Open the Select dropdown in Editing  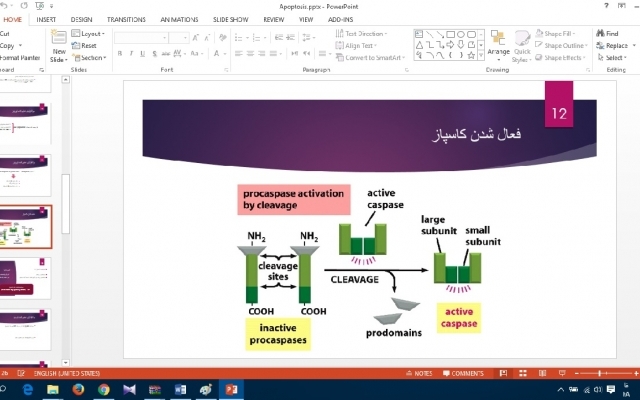click(612, 58)
